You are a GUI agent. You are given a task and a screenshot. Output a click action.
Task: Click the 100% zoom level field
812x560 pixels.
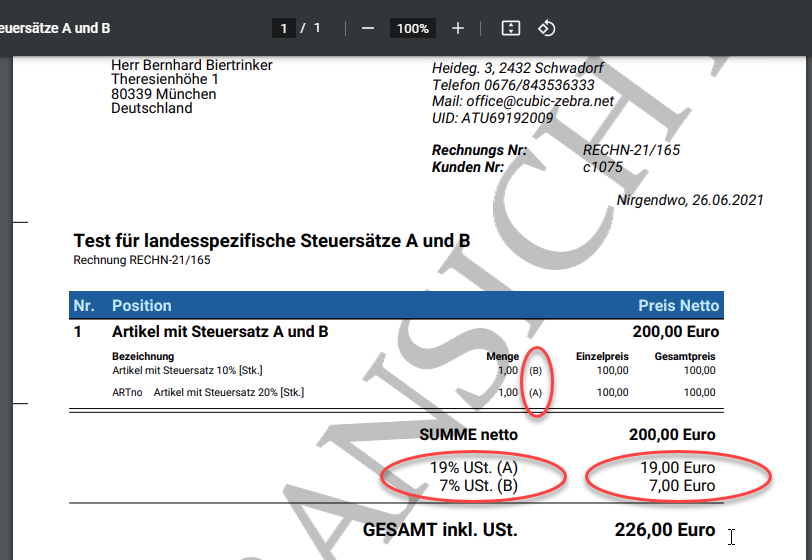point(413,28)
